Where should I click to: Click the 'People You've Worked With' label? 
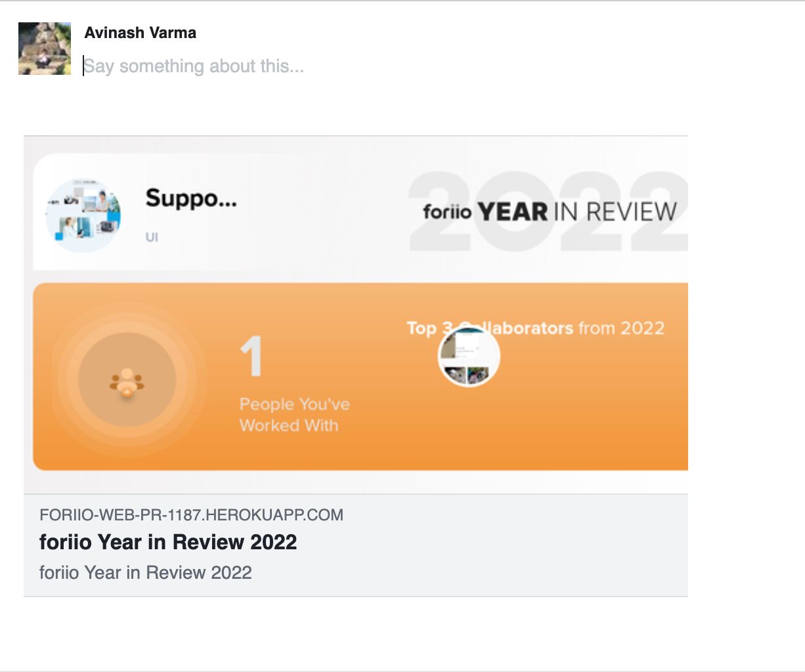point(295,414)
